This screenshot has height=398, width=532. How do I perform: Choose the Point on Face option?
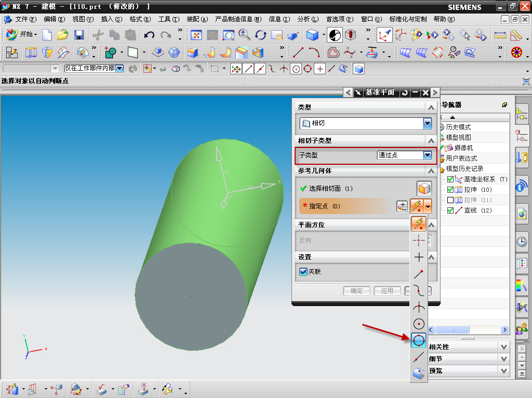[419, 374]
